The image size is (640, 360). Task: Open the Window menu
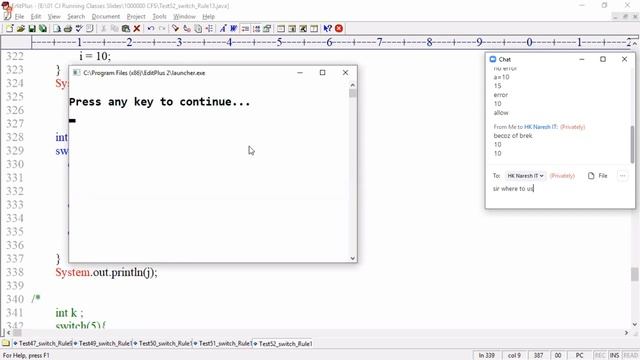tap(184, 17)
